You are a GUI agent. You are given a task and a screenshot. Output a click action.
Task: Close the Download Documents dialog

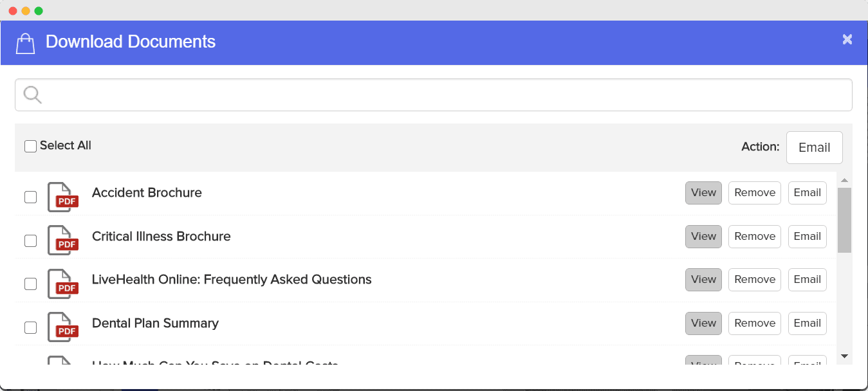tap(847, 40)
